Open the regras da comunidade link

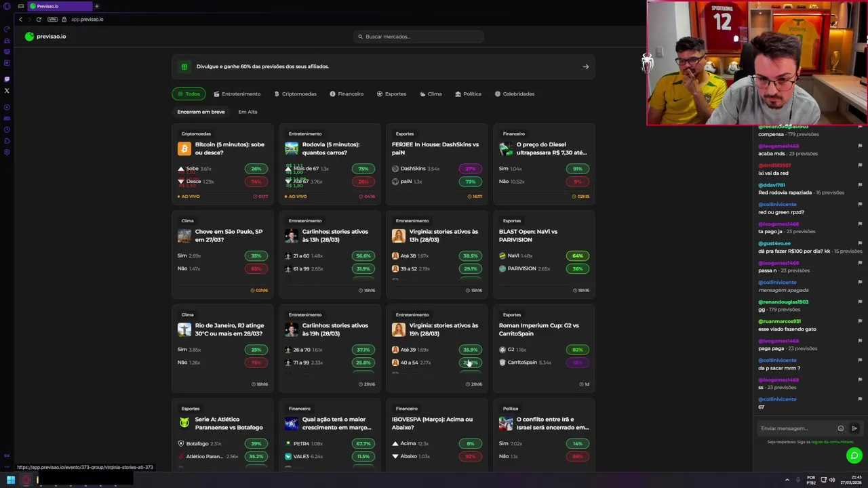[x=832, y=442]
